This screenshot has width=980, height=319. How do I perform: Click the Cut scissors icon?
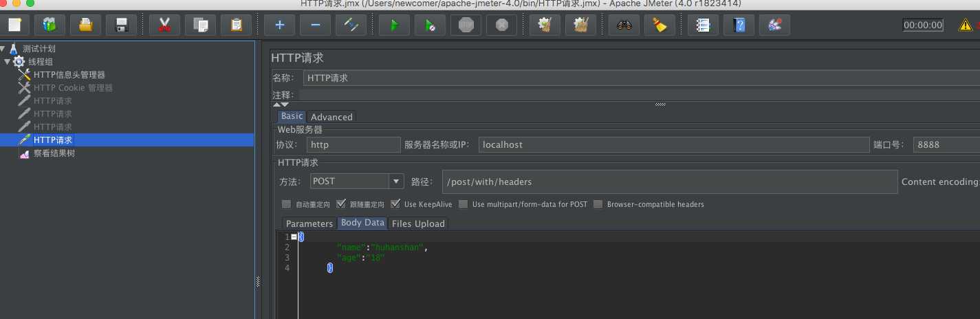pyautogui.click(x=164, y=25)
